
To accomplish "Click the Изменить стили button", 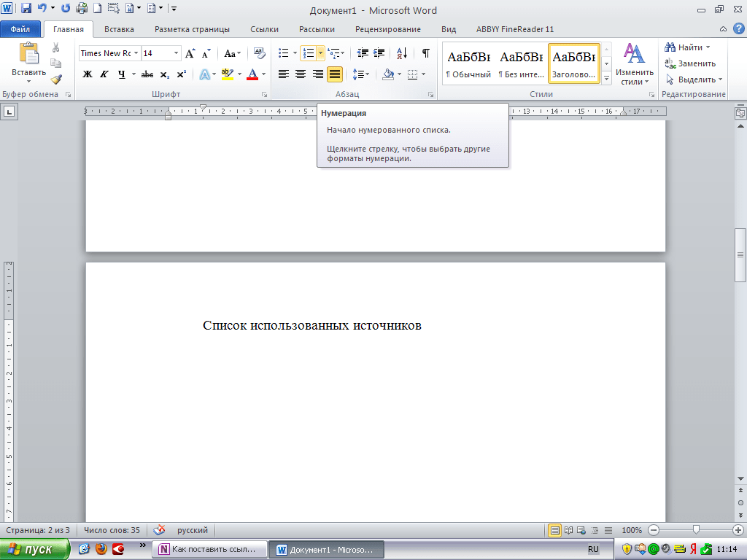I will pos(634,64).
